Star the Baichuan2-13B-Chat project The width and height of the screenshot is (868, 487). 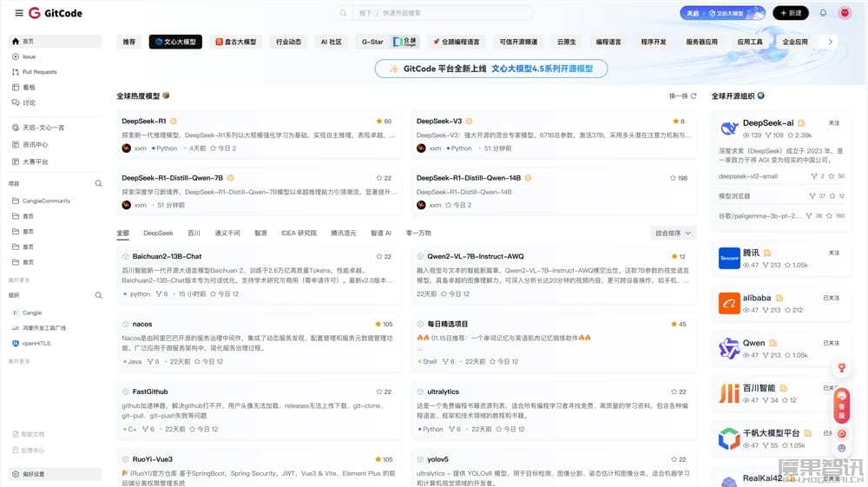(384, 257)
